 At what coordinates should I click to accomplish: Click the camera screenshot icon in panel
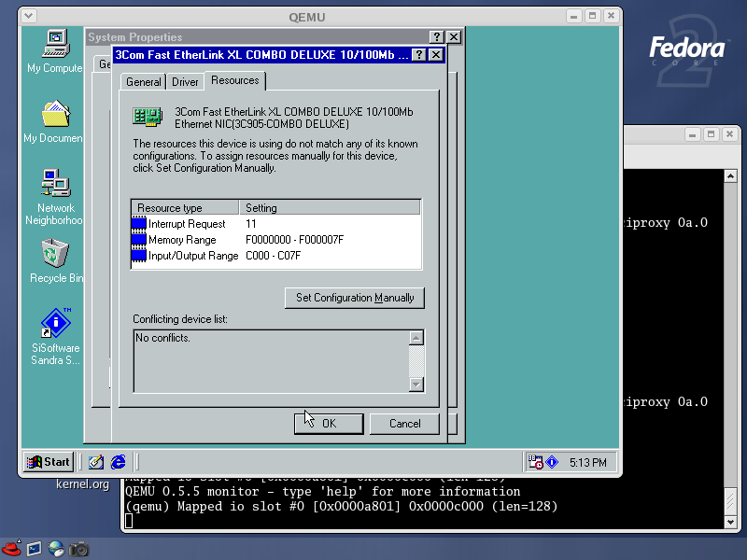pos(78,549)
